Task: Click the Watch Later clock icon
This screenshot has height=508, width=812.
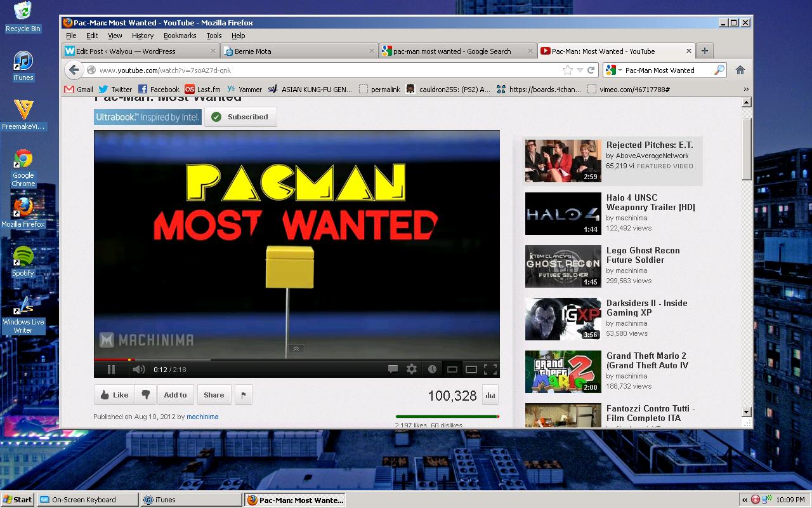Action: pos(432,369)
